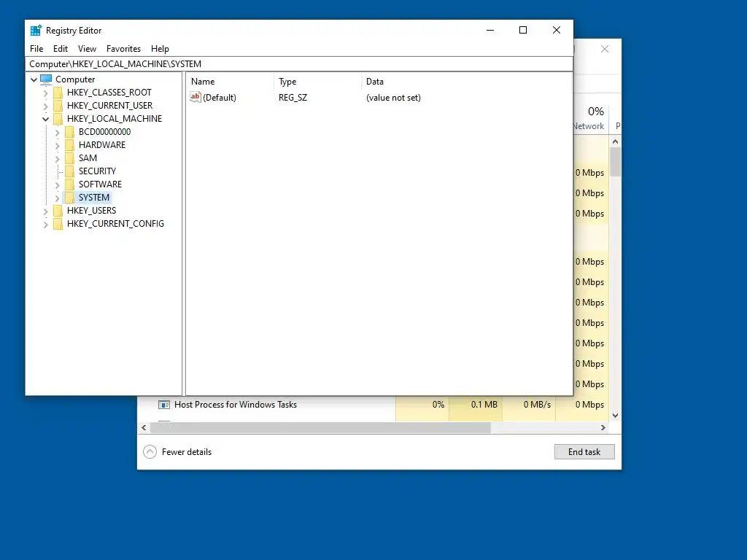Open the View menu
Screen dimensions: 747x560
point(88,49)
